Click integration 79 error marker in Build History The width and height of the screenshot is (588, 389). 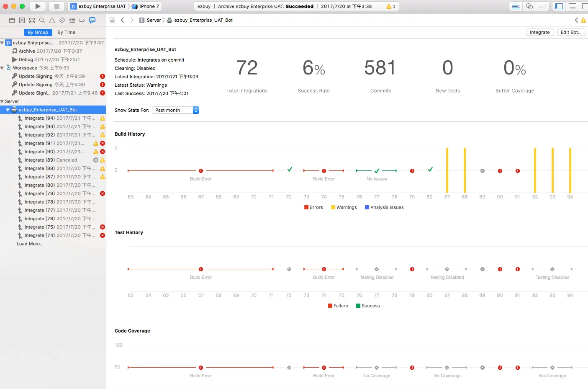click(412, 171)
